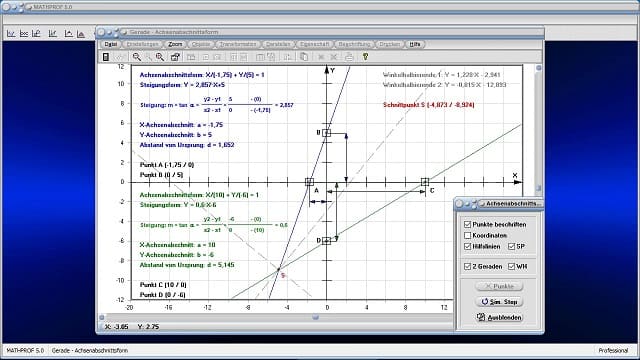Click the horizontal scrollbar left end handle

(x=102, y=317)
